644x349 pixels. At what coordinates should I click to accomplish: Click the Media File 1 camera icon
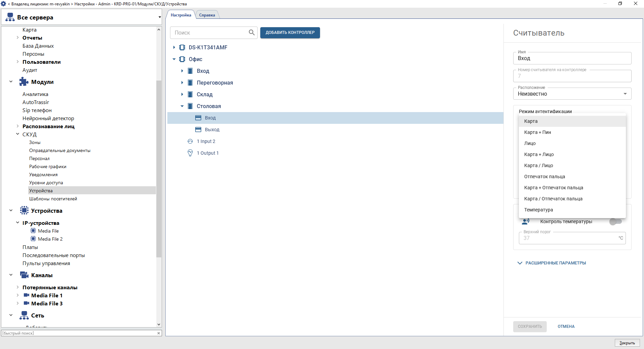[x=26, y=295]
